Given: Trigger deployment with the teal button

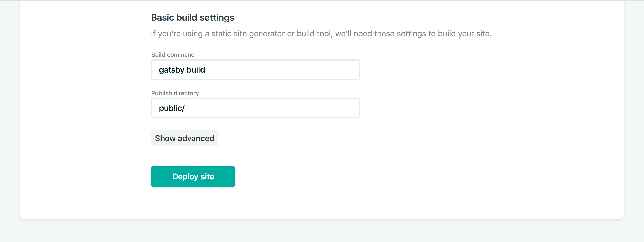Looking at the screenshot, I should (x=193, y=176).
